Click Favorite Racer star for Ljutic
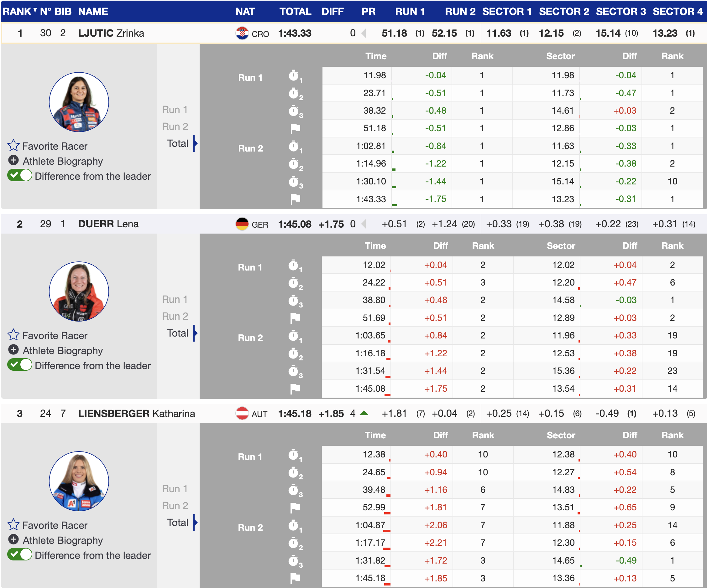 coord(13,146)
